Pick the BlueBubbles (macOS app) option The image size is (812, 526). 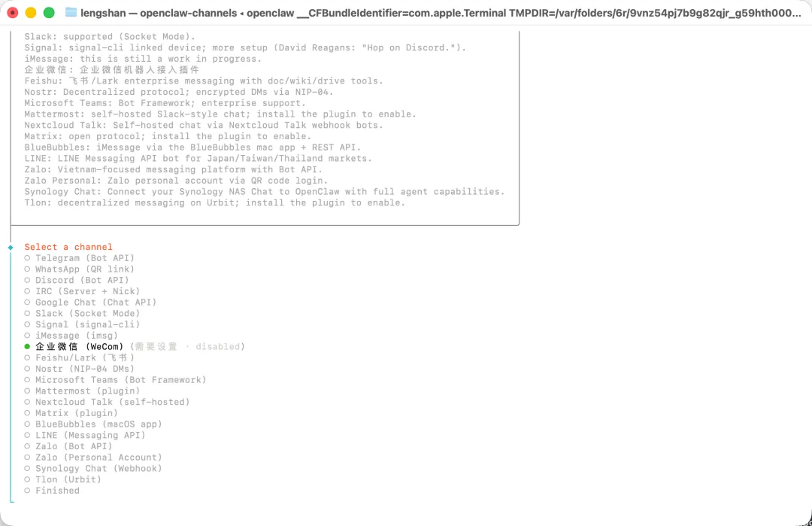point(93,424)
